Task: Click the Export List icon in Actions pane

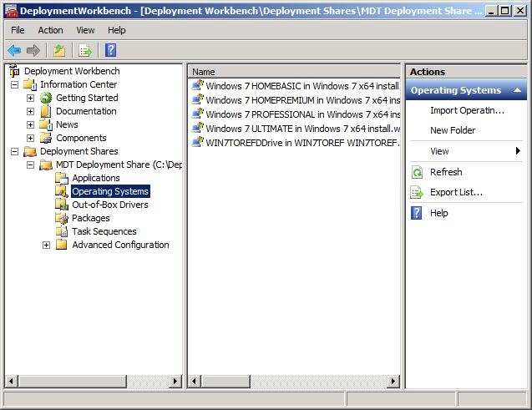Action: [x=417, y=192]
